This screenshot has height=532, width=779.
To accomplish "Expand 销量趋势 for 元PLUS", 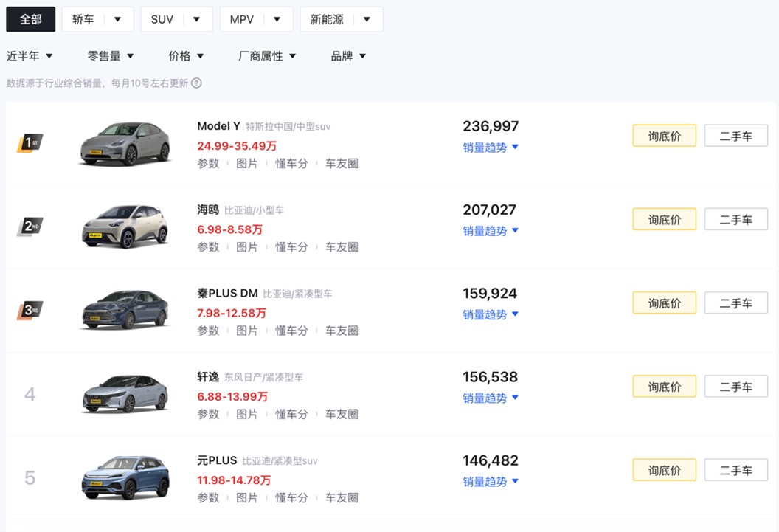I will tap(491, 481).
